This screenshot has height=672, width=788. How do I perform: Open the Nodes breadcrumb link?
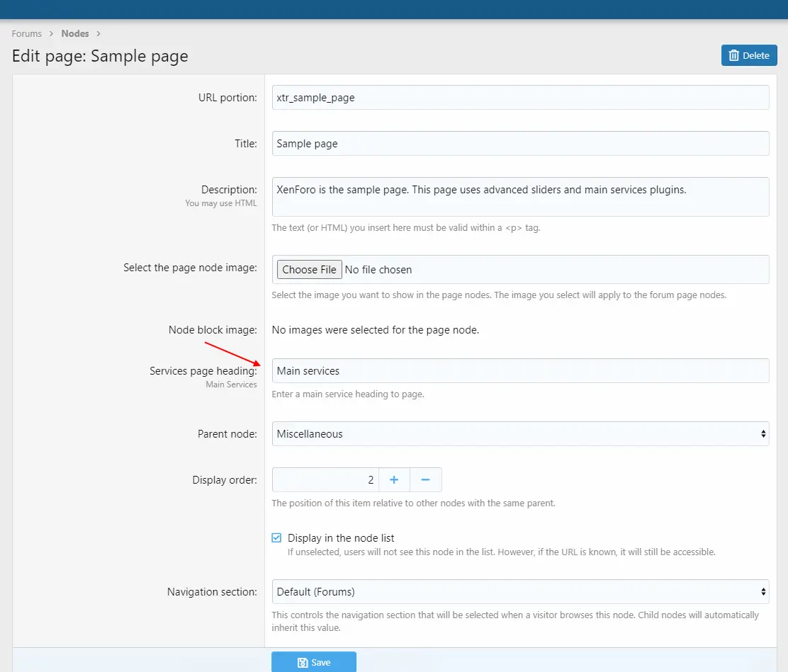tap(75, 34)
